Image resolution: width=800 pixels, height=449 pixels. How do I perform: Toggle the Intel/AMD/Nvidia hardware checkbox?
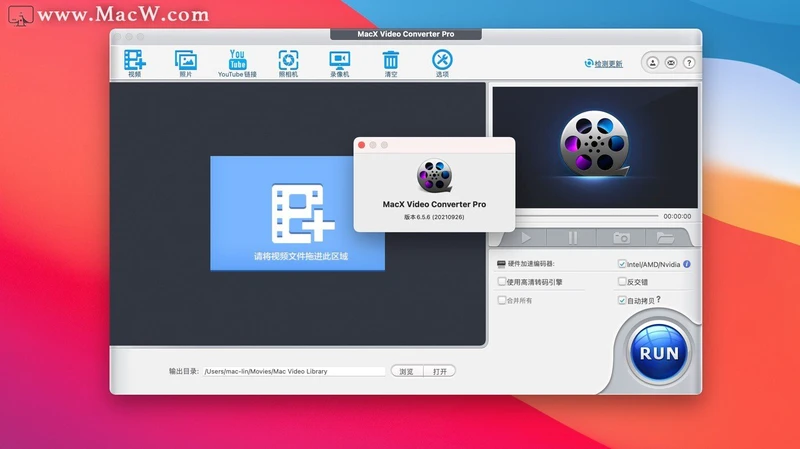click(x=622, y=264)
